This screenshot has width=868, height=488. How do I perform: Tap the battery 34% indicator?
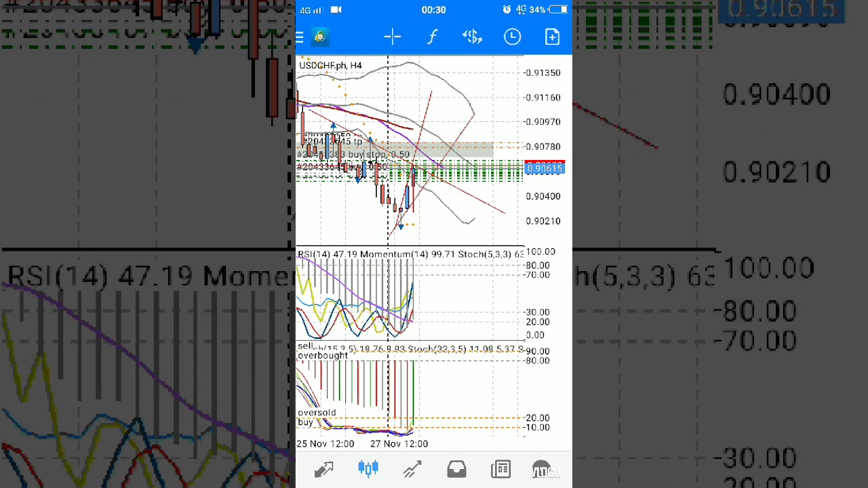pos(550,9)
